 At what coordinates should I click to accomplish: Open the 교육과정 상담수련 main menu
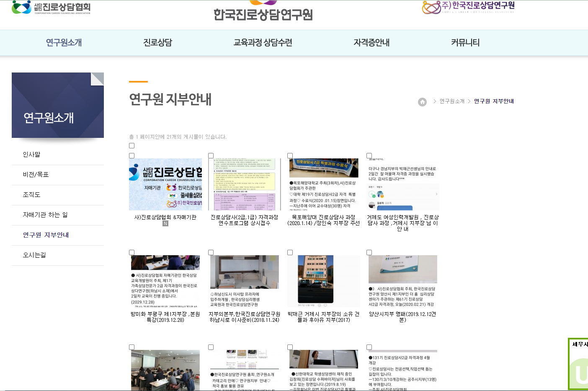[263, 42]
